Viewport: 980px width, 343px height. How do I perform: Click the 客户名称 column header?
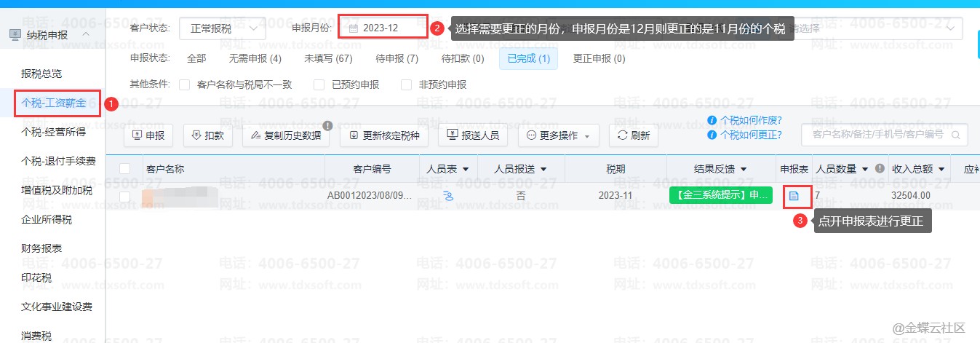tap(165, 169)
